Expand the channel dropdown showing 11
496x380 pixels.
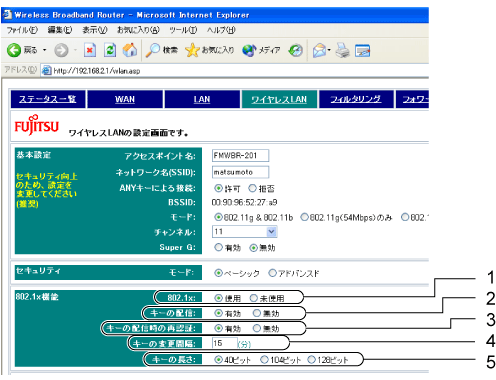point(272,231)
